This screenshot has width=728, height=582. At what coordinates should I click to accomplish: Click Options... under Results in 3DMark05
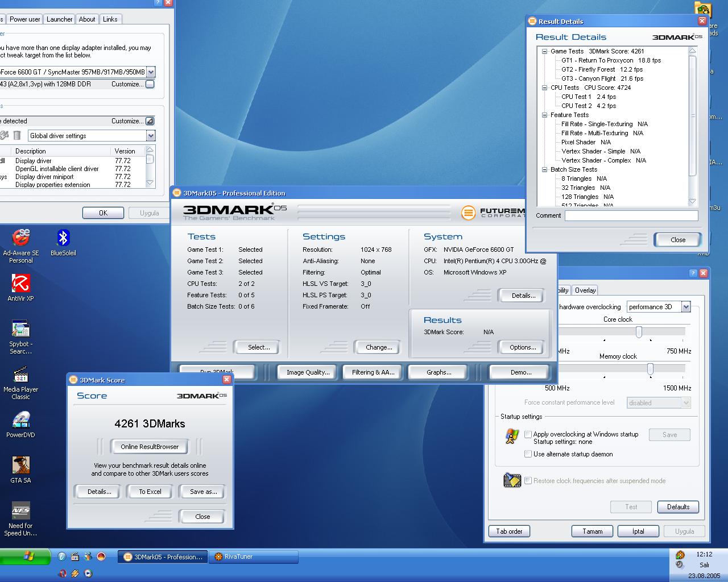coord(523,347)
